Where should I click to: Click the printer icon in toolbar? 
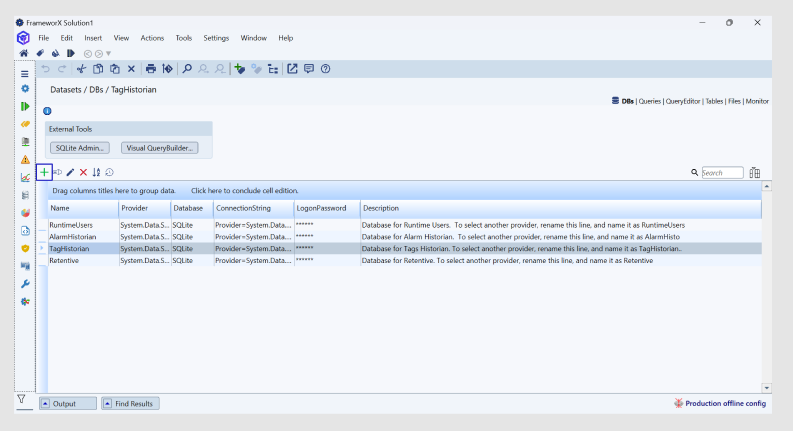pyautogui.click(x=150, y=69)
